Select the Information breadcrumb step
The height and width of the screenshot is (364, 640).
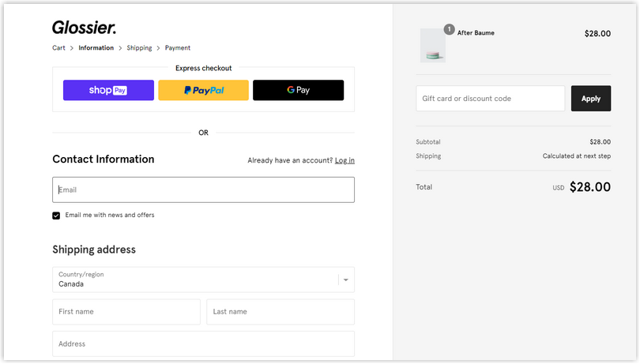point(96,48)
